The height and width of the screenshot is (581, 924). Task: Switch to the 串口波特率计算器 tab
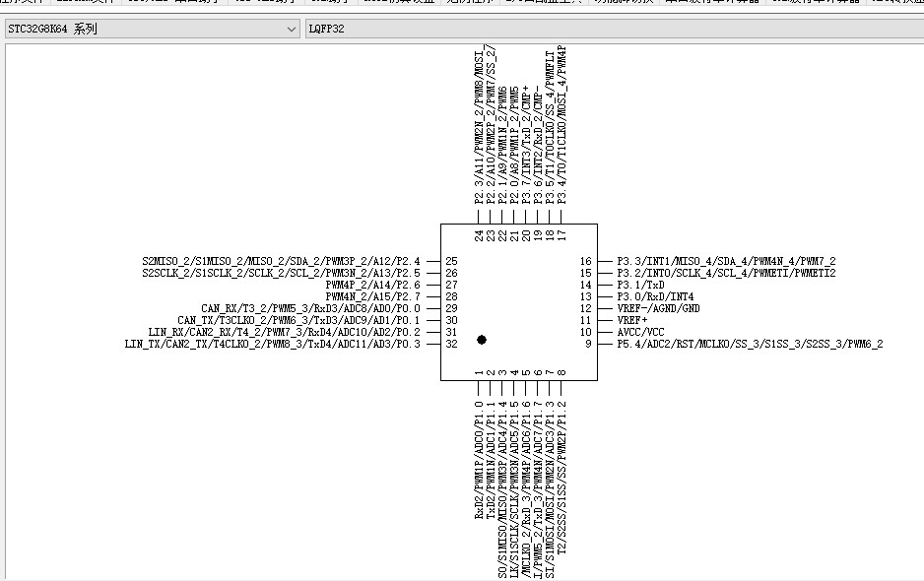(712, 2)
